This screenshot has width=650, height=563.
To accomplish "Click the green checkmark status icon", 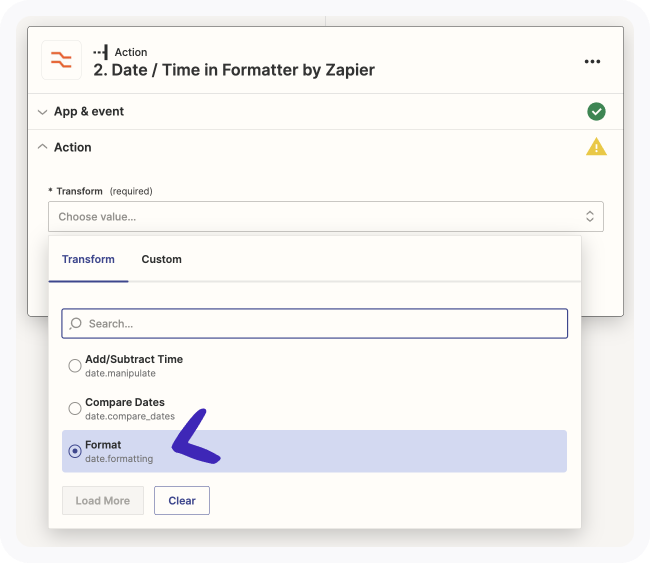I will point(596,112).
